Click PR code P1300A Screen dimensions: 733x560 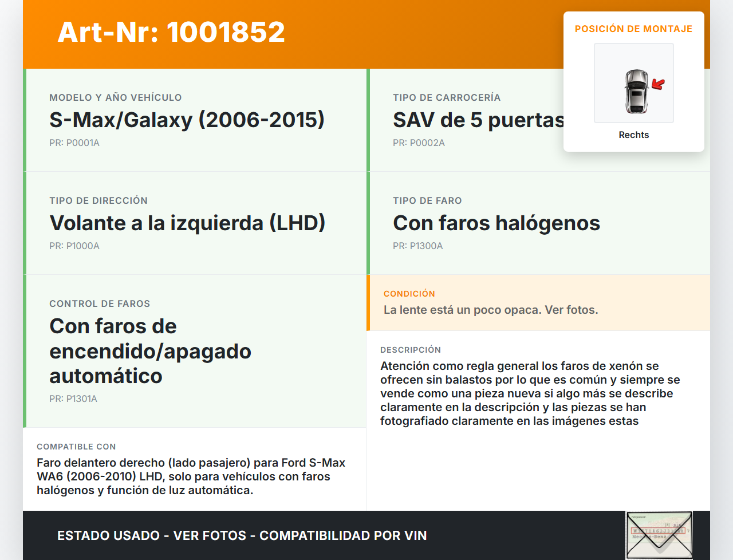[x=418, y=246]
